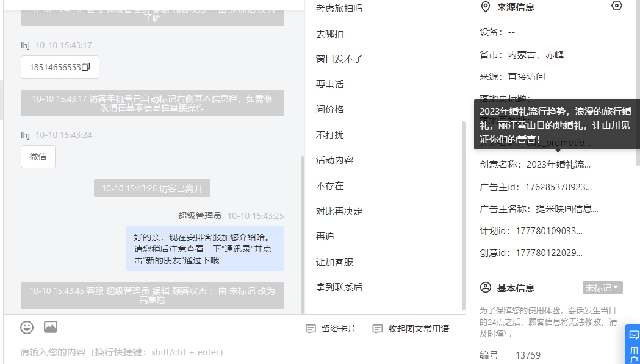The height and width of the screenshot is (364, 640).
Task: Select the quick phrase 考虑旅拍吗
Action: [339, 9]
